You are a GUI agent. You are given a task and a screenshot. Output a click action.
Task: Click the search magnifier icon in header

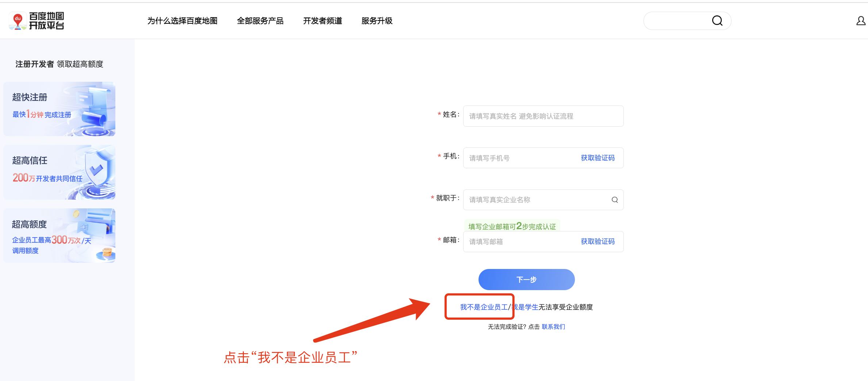[717, 21]
